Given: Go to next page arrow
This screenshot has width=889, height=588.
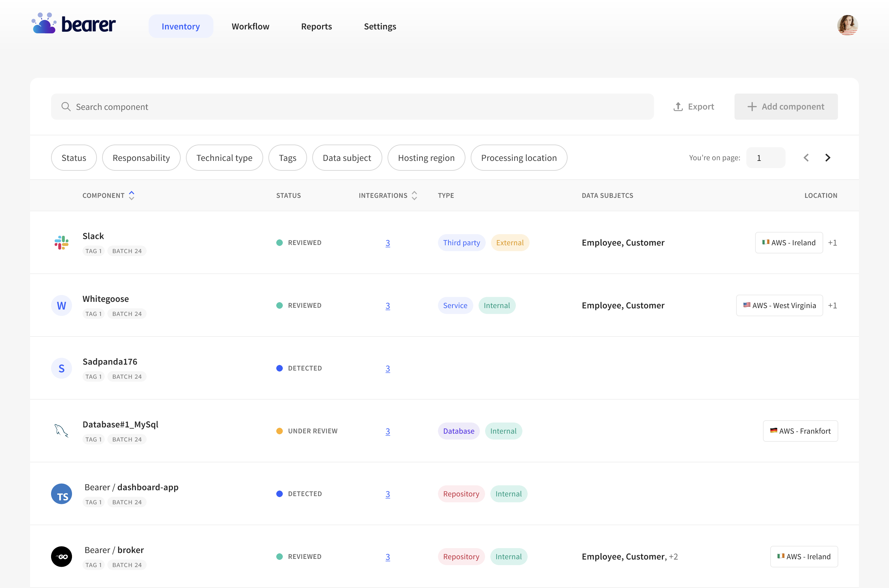Looking at the screenshot, I should [827, 158].
